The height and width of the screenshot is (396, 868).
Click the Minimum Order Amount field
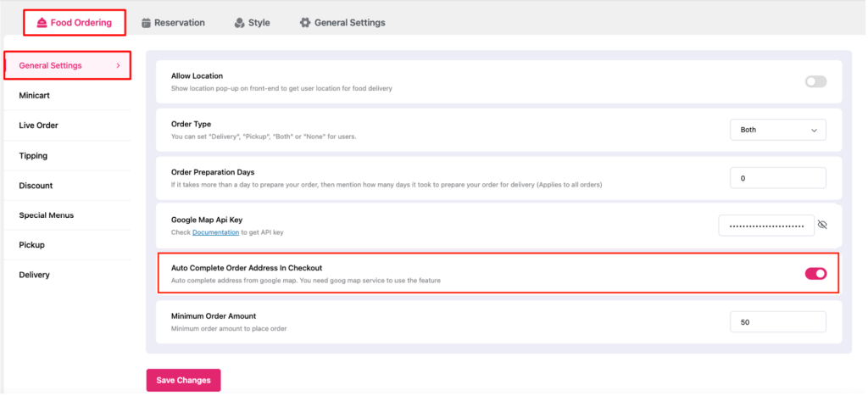(778, 321)
